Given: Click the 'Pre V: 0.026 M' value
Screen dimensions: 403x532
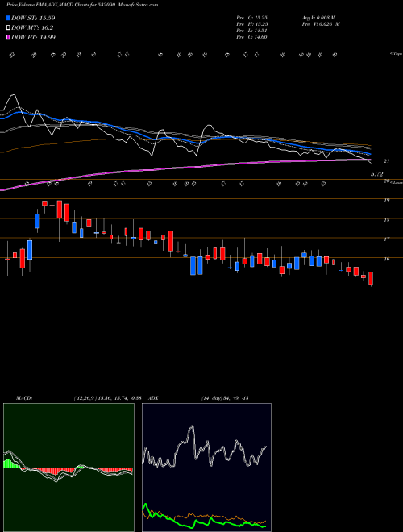Looking at the screenshot, I should pyautogui.click(x=322, y=24).
